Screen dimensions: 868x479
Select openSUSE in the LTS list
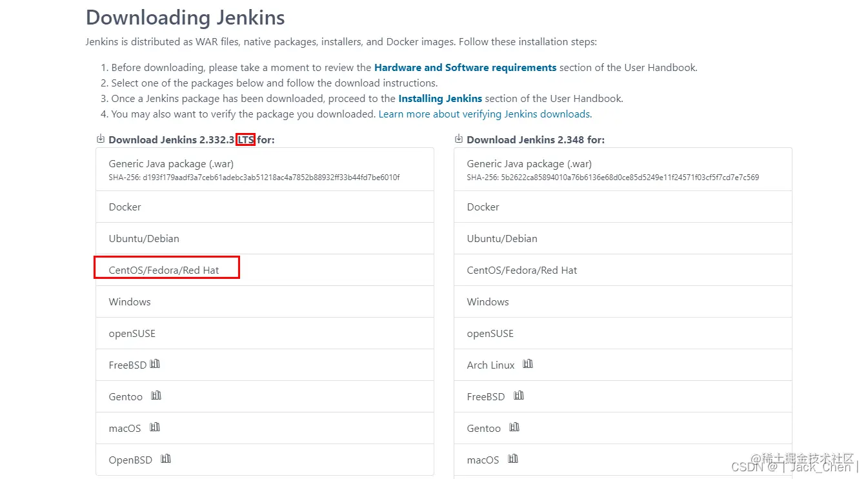[x=265, y=333]
